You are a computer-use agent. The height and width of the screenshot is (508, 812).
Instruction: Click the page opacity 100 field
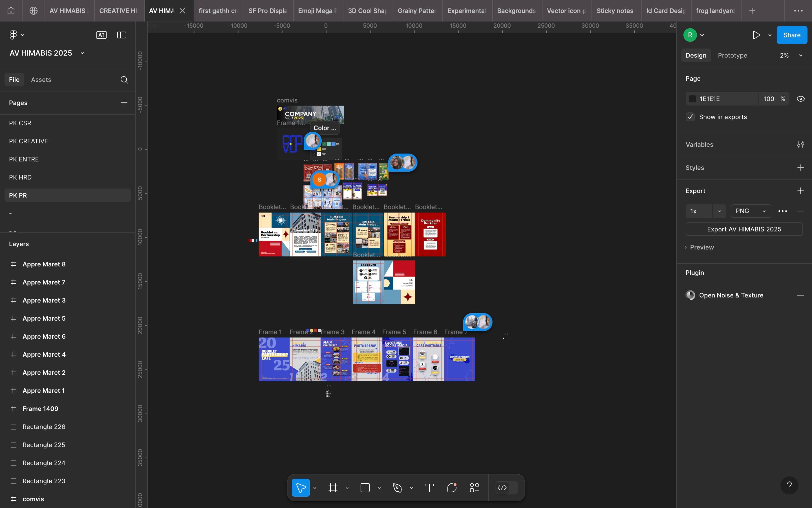[769, 99]
